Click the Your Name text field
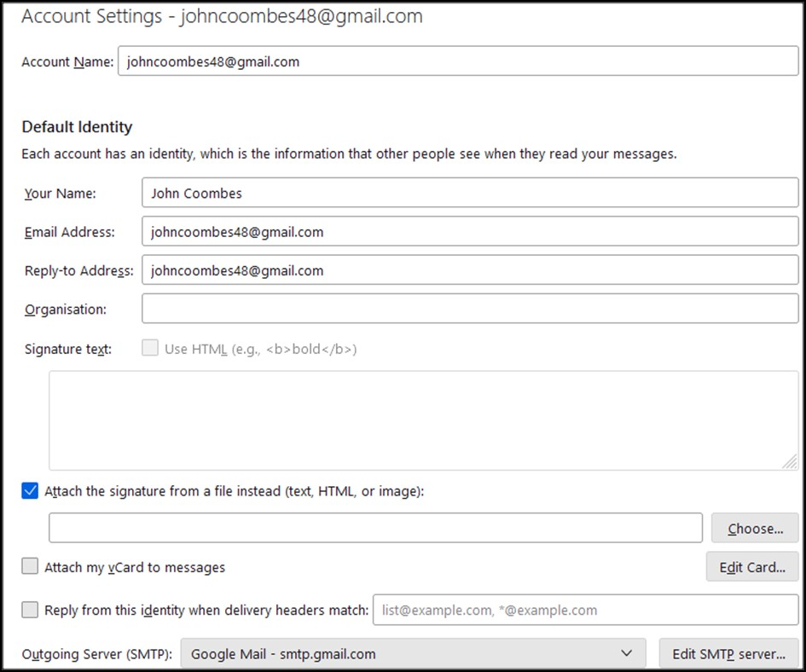The image size is (806, 672). (x=470, y=193)
